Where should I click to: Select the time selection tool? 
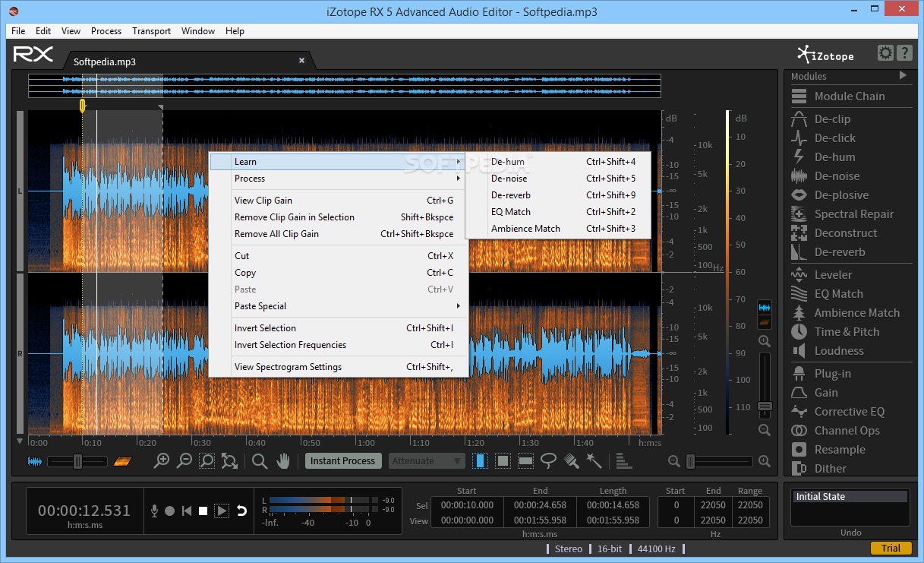point(480,460)
